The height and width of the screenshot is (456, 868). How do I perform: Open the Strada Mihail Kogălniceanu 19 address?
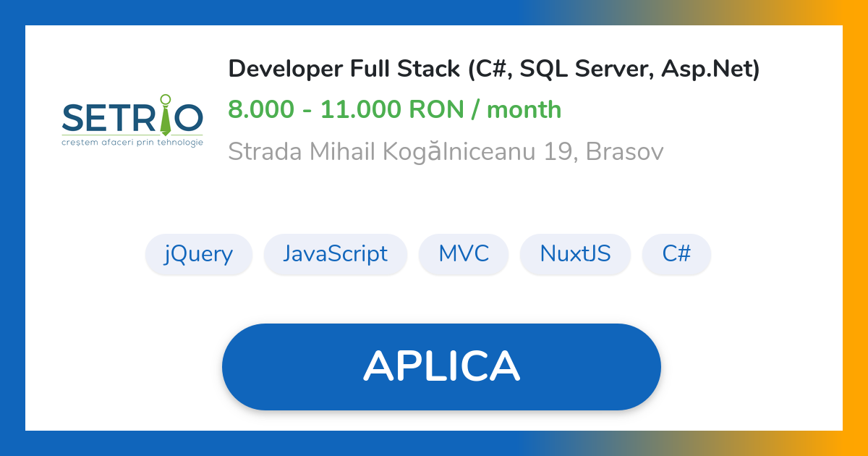coord(401,152)
